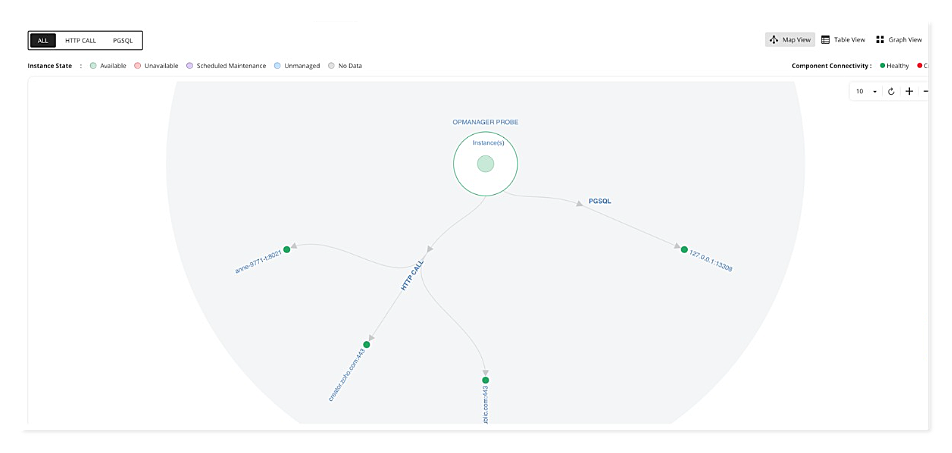The height and width of the screenshot is (453, 952).
Task: Zoom out with the minus icon
Action: pyautogui.click(x=926, y=91)
